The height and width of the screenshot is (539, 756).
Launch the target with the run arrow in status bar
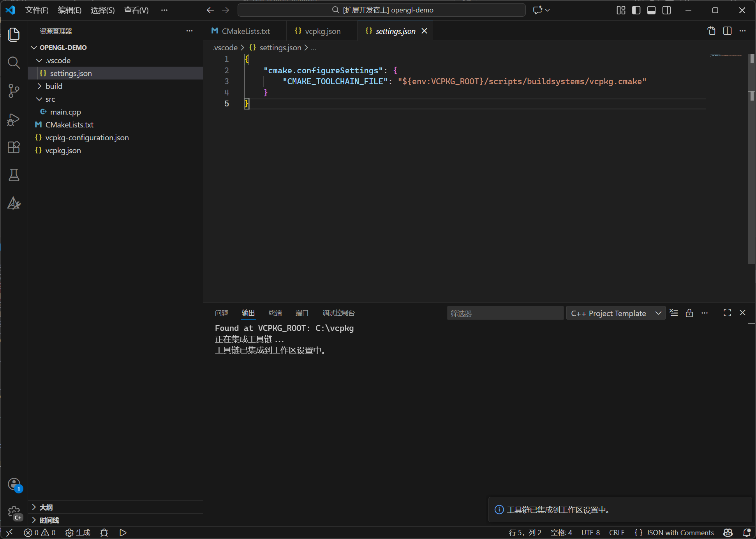[123, 532]
